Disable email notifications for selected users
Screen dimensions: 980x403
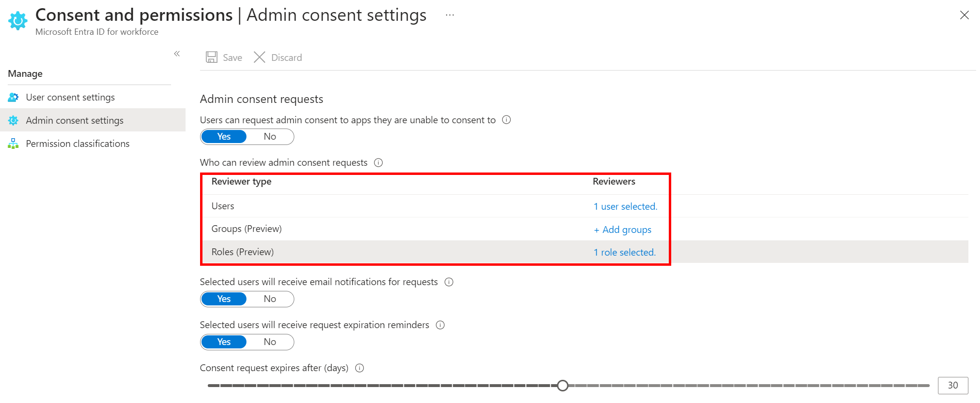269,299
